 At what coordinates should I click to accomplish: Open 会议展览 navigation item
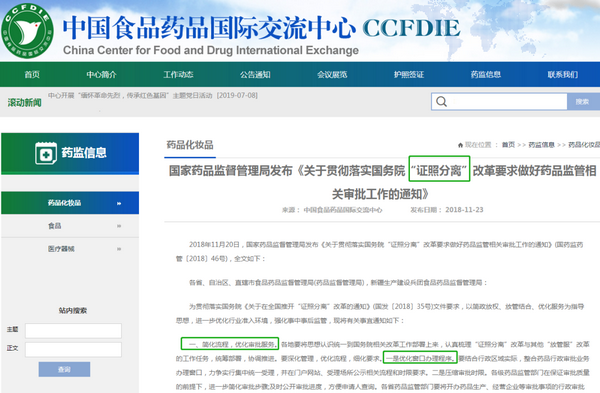point(332,75)
